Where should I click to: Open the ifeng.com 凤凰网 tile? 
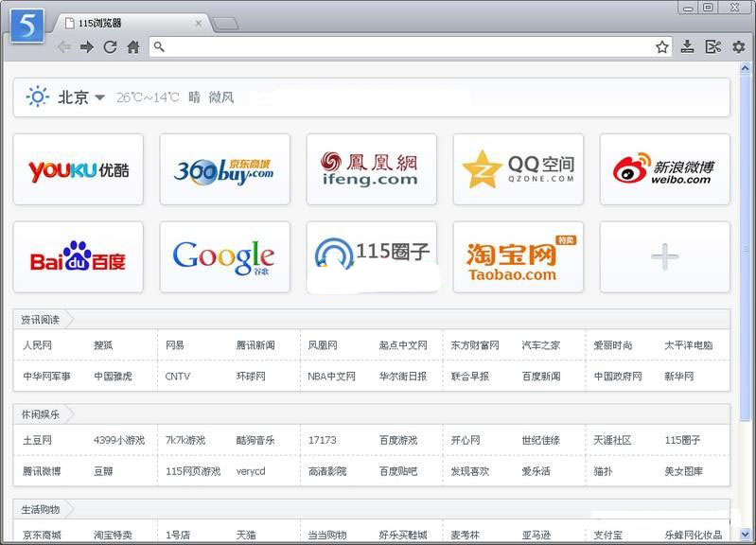pos(371,169)
